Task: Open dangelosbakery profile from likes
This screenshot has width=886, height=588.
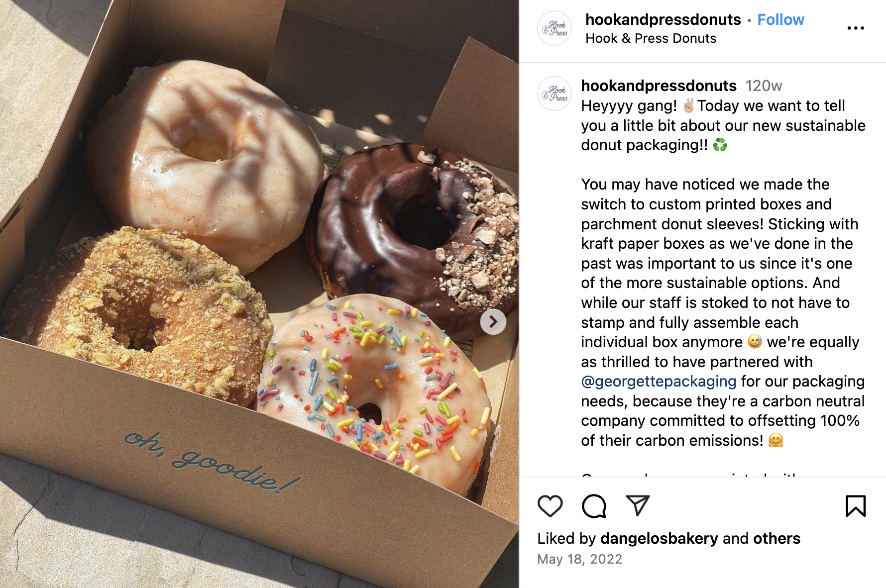Action: [659, 538]
